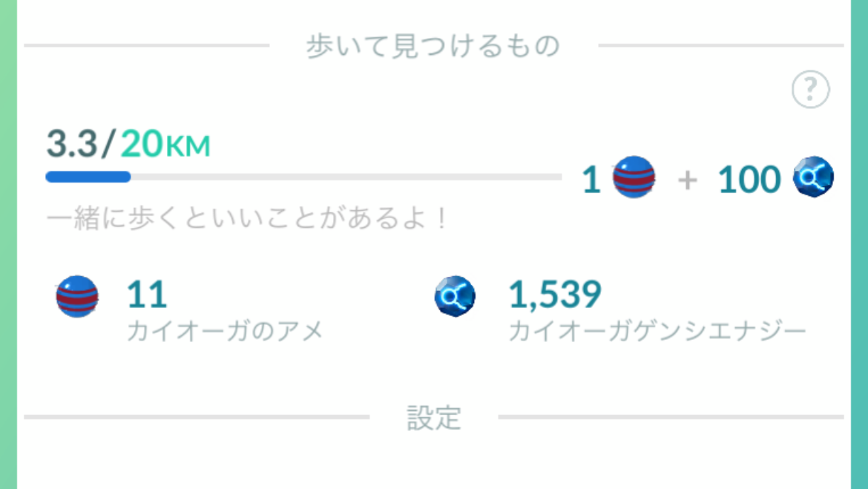
Task: Tap the candy icon beside reward 1
Action: point(634,177)
